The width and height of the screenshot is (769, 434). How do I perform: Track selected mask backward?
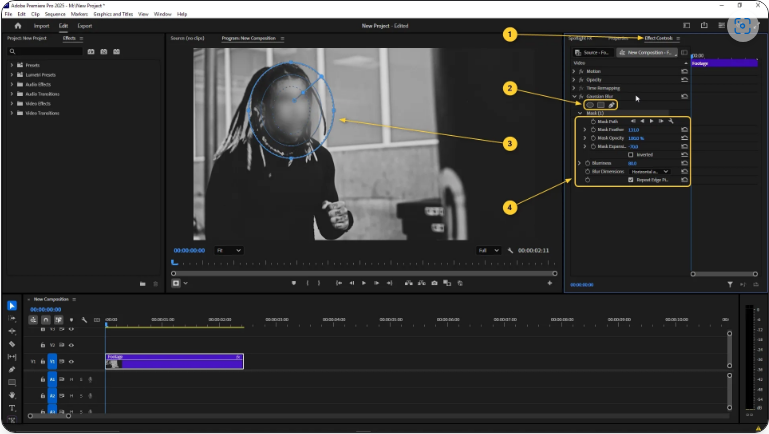tap(642, 121)
